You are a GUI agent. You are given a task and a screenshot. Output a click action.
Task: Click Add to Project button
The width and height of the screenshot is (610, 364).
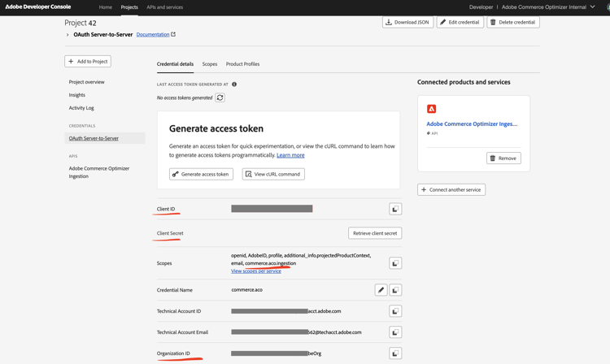tap(88, 62)
